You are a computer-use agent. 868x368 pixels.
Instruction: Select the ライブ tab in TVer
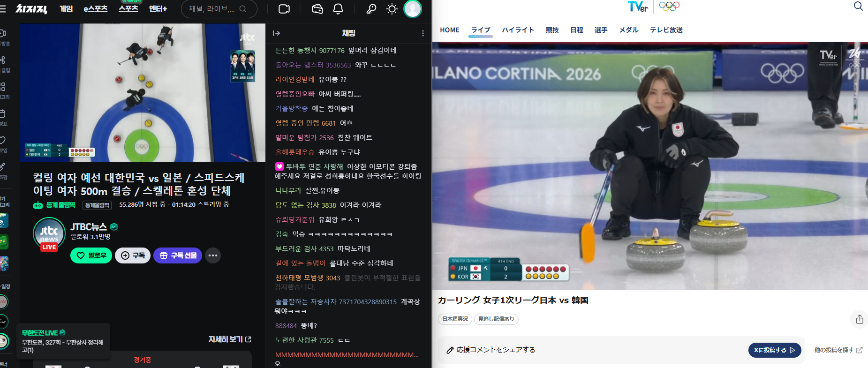(481, 30)
